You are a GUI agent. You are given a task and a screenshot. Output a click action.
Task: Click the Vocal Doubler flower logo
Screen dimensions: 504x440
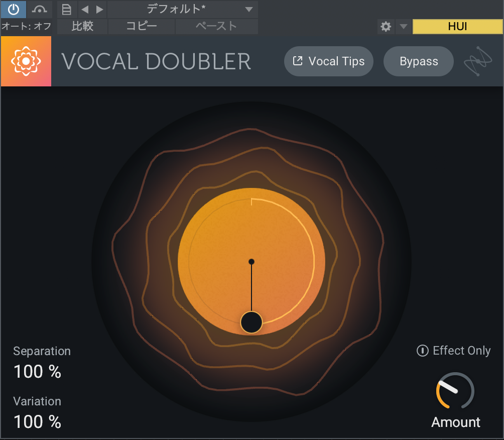(26, 61)
